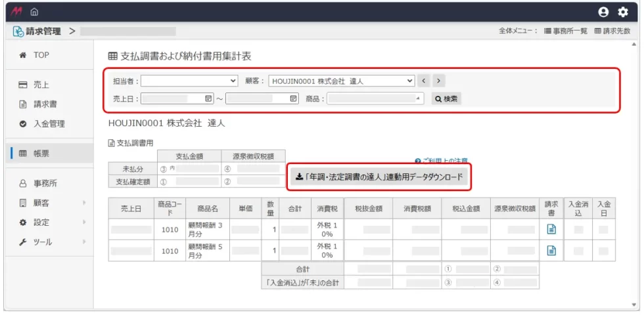
Task: Click the home icon in top bar
Action: coord(34,12)
